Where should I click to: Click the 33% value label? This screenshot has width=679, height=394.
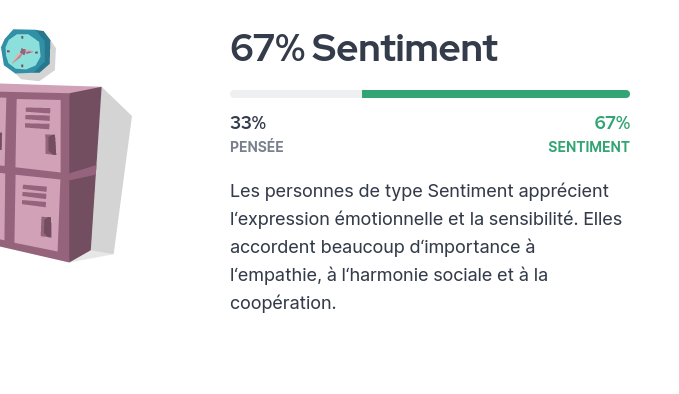[x=248, y=123]
